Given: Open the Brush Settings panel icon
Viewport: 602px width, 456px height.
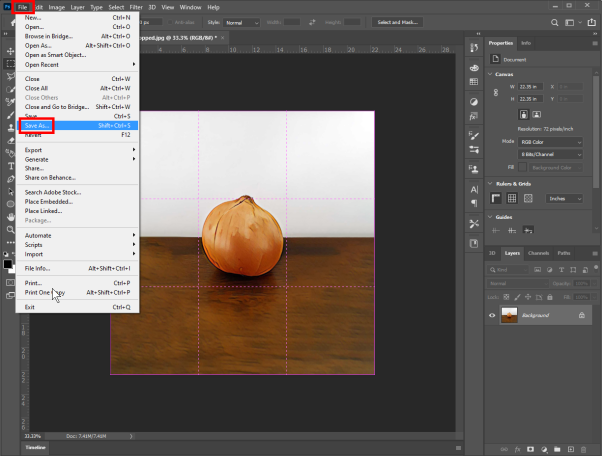Looking at the screenshot, I should coord(474,135).
